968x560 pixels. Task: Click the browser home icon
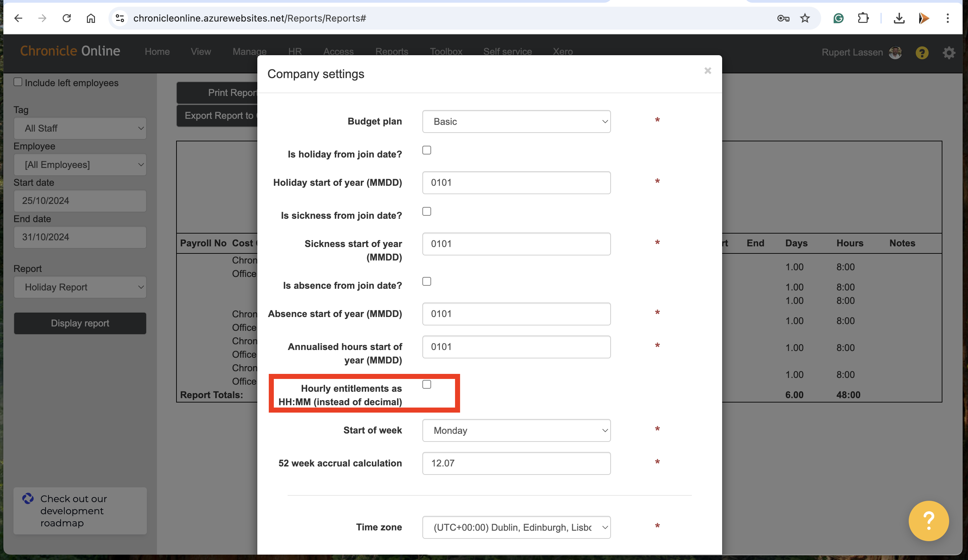(91, 18)
